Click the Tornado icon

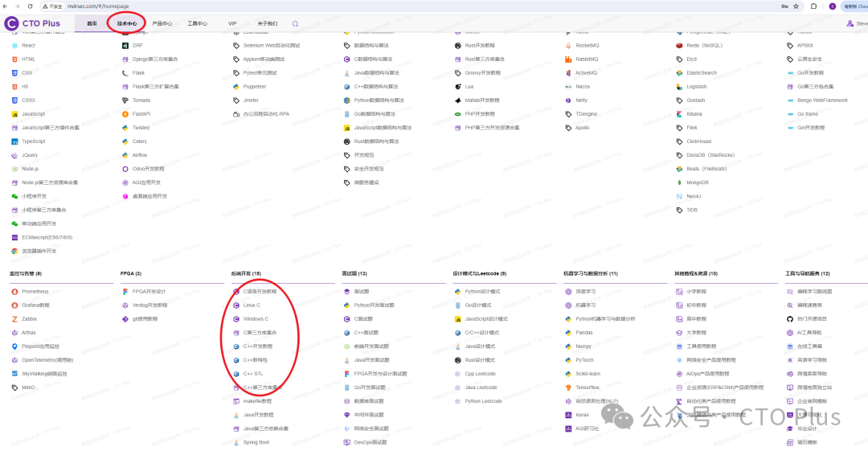tap(125, 100)
